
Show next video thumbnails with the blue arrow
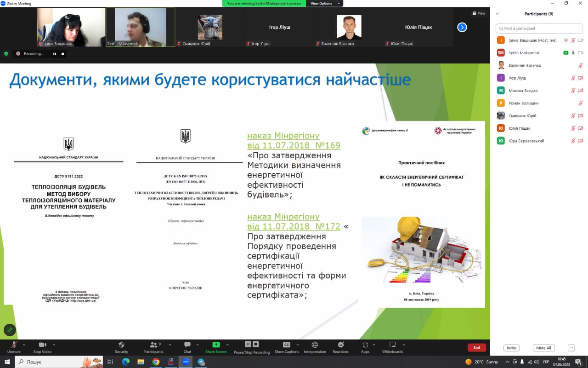click(462, 27)
